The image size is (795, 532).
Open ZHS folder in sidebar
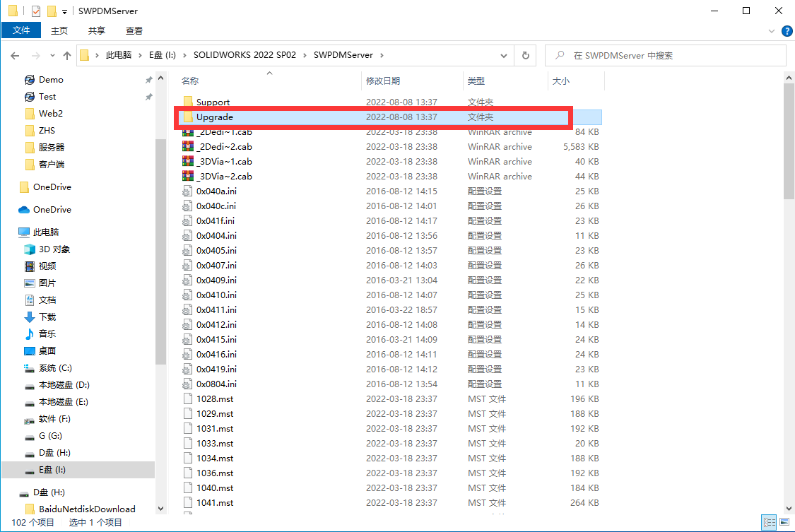tap(47, 130)
